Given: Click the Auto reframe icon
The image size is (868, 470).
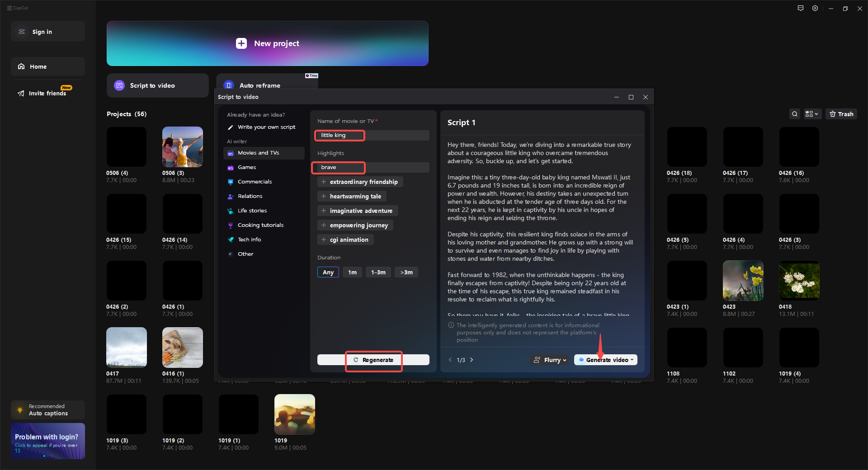Looking at the screenshot, I should pos(229,85).
